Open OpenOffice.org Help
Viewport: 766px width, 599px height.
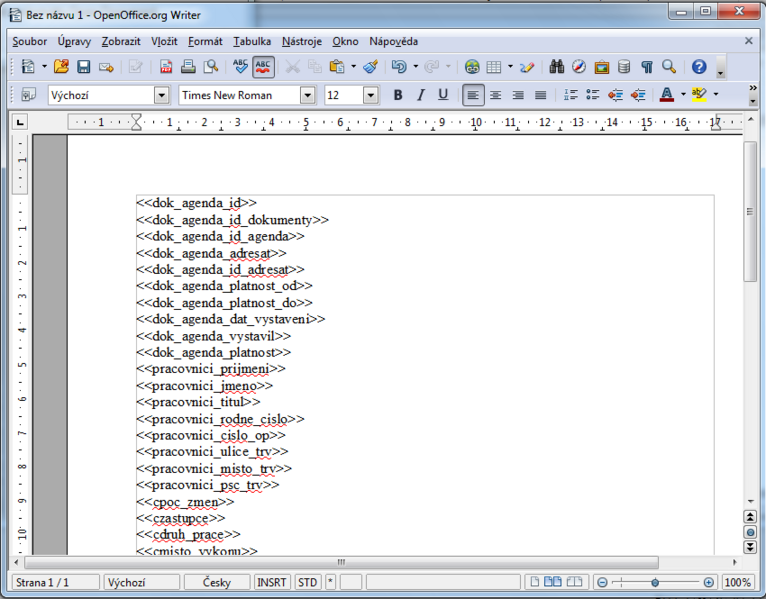[699, 66]
